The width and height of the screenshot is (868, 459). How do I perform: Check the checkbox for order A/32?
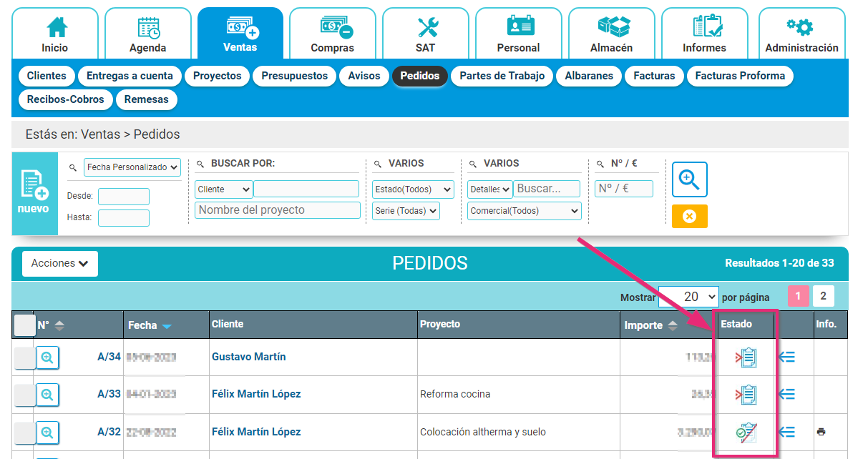tap(24, 432)
